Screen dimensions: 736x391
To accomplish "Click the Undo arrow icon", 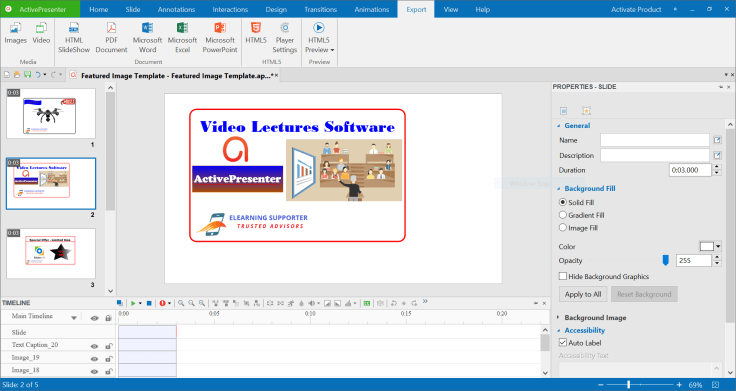I will (x=38, y=75).
